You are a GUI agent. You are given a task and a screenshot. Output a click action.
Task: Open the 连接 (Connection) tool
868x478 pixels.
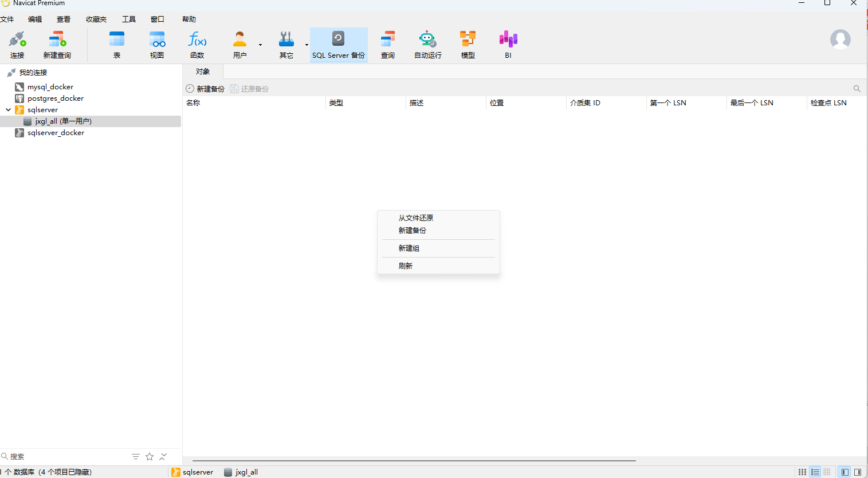point(17,44)
